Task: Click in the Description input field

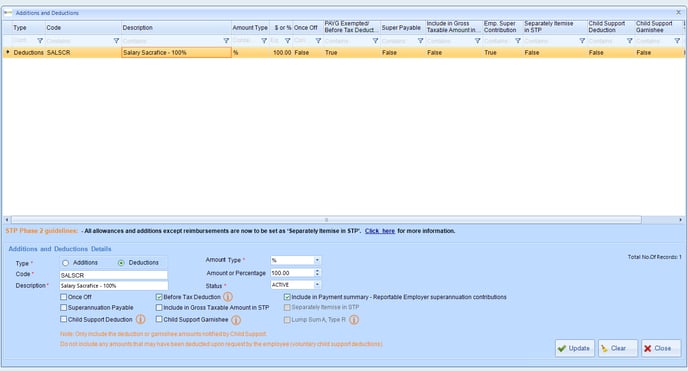Action: (114, 285)
